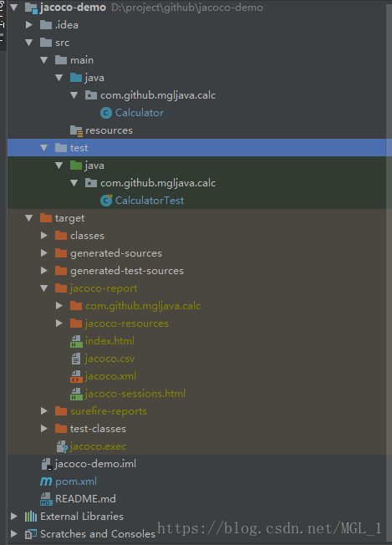Click the src folder icon
Viewport: 392px width, 545px height.
point(46,43)
